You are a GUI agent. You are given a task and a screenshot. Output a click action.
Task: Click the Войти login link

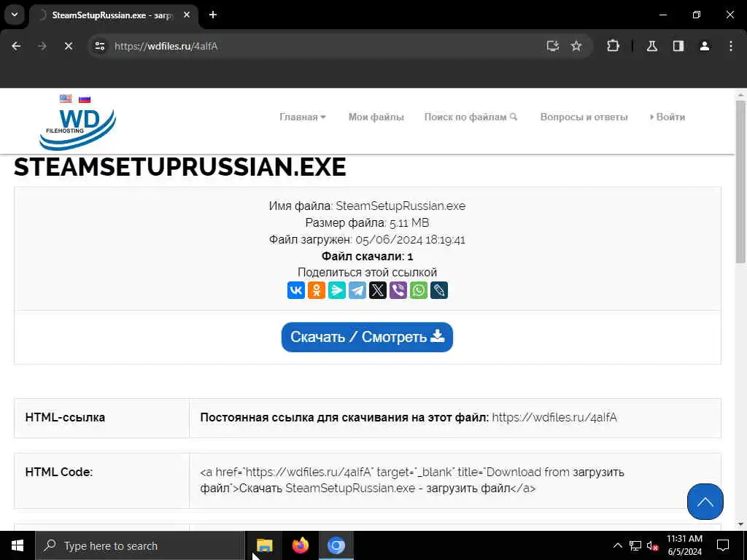point(667,117)
